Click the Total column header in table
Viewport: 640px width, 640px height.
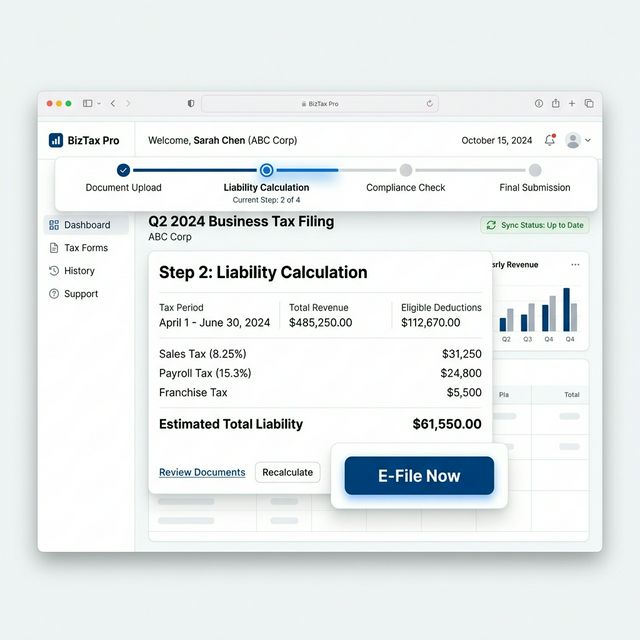[x=572, y=395]
